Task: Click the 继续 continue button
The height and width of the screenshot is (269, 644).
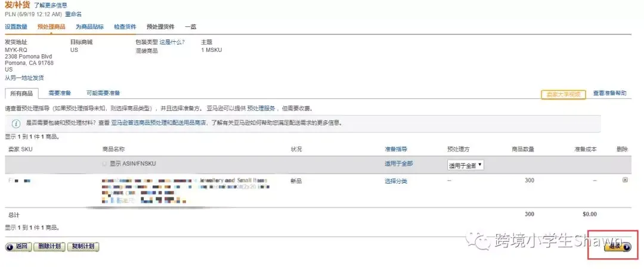Action: 617,246
